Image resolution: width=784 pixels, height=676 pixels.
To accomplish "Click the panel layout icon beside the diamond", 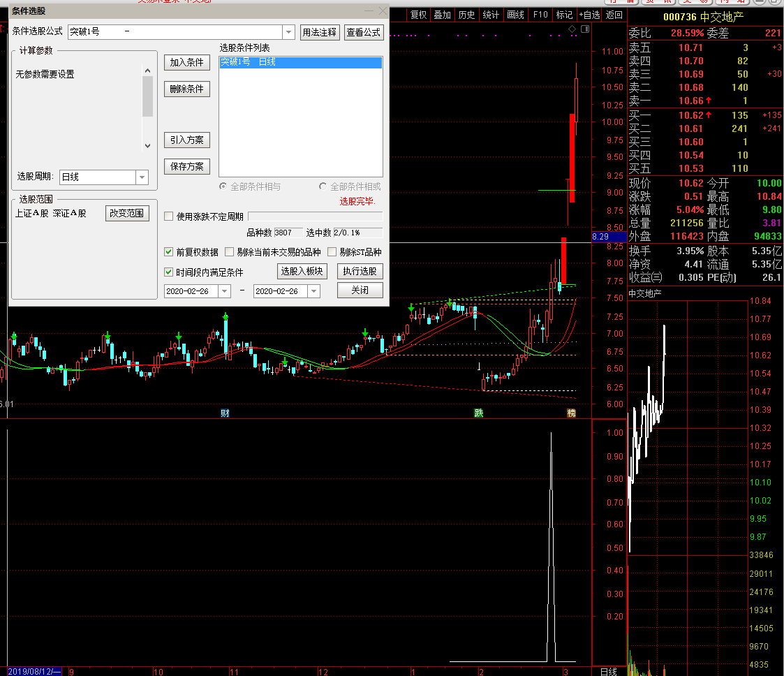I will click(x=584, y=29).
